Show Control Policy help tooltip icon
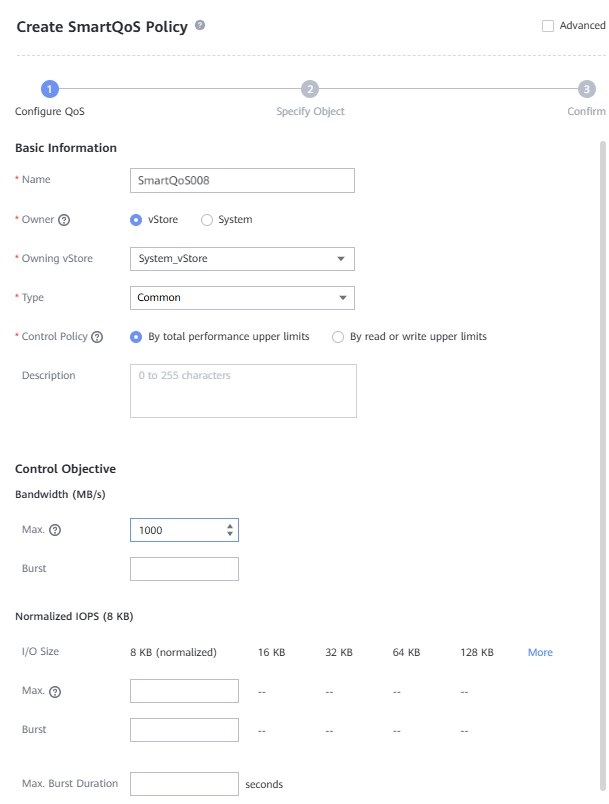Screen dimensions: 609x804 [x=97, y=337]
